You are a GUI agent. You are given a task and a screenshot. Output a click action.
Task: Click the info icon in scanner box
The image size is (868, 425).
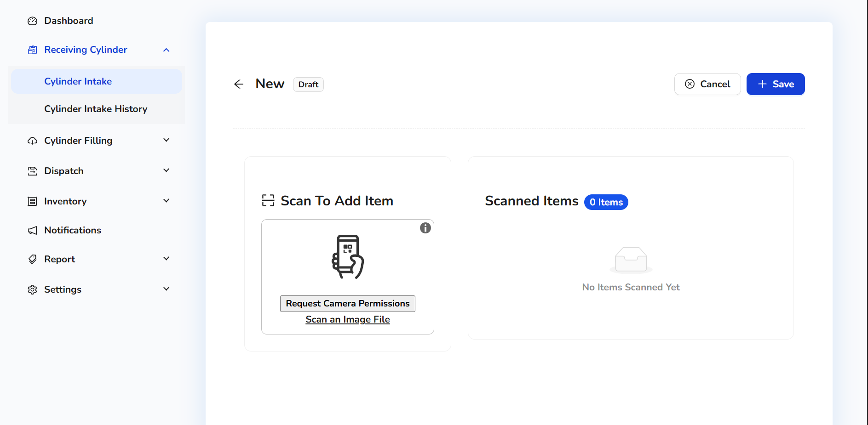(x=425, y=228)
